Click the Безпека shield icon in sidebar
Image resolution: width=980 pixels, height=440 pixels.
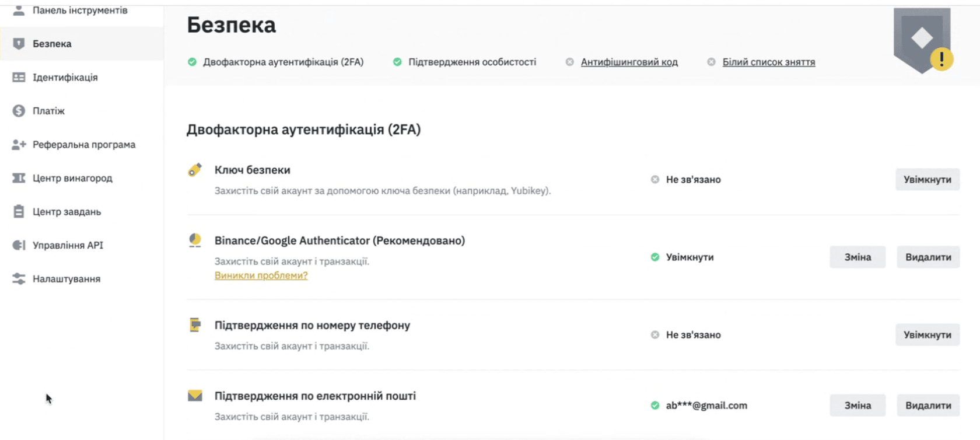click(x=19, y=44)
